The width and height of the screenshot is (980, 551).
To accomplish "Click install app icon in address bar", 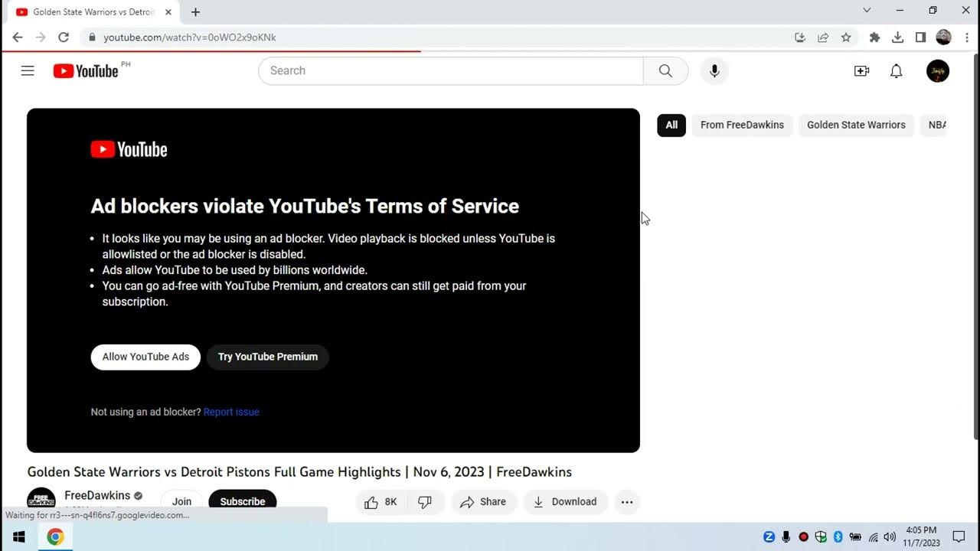I will click(800, 37).
